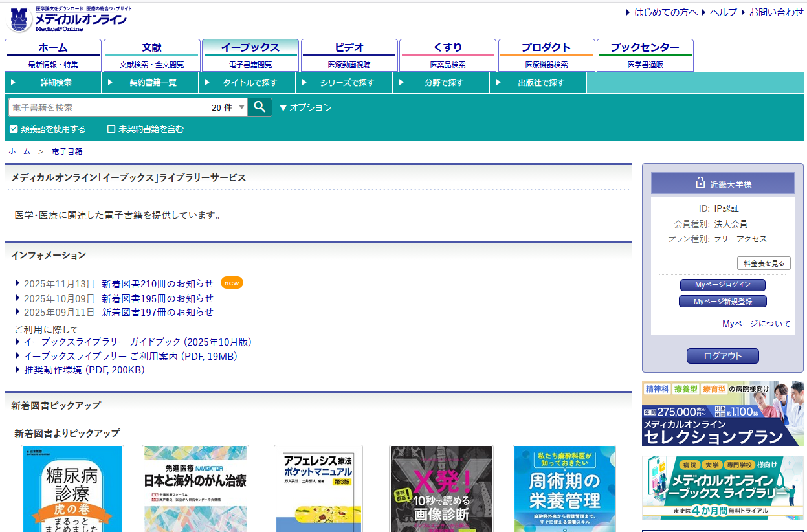Image resolution: width=807 pixels, height=532 pixels.
Task: Open the 日本と海外のがん治療 book cover
Action: coord(195,489)
